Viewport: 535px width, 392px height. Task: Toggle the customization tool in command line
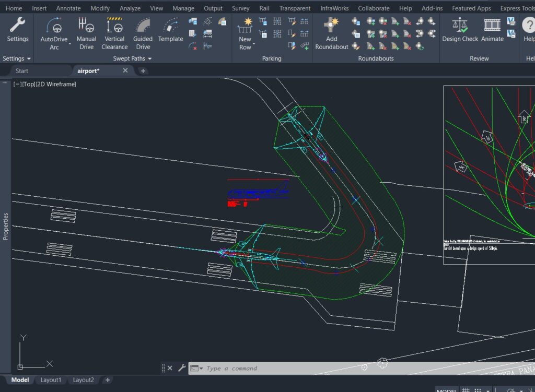click(182, 368)
